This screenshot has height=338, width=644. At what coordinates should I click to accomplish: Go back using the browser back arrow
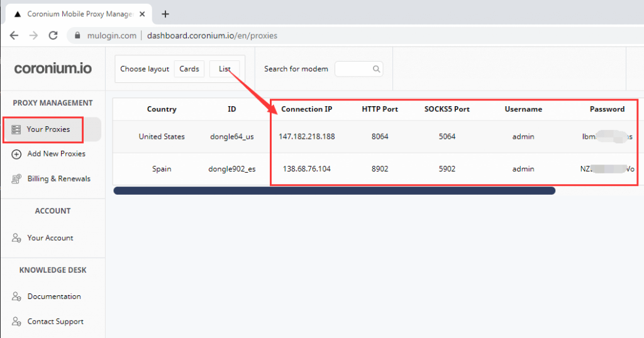pos(14,36)
